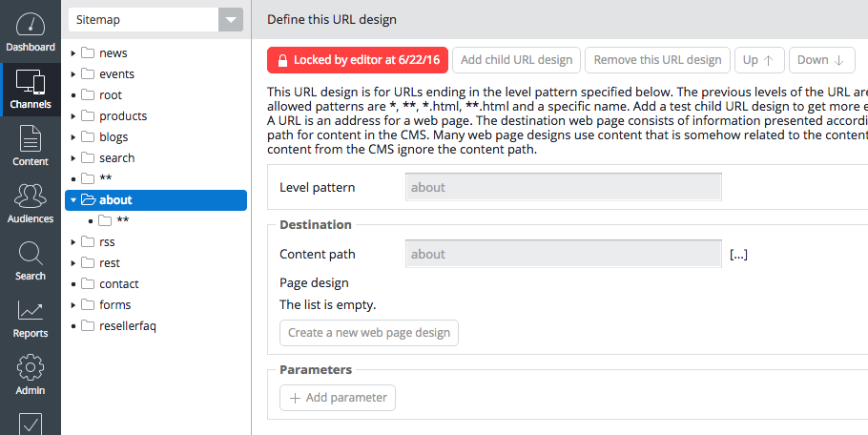Click the lock icon in Locked button

point(282,60)
